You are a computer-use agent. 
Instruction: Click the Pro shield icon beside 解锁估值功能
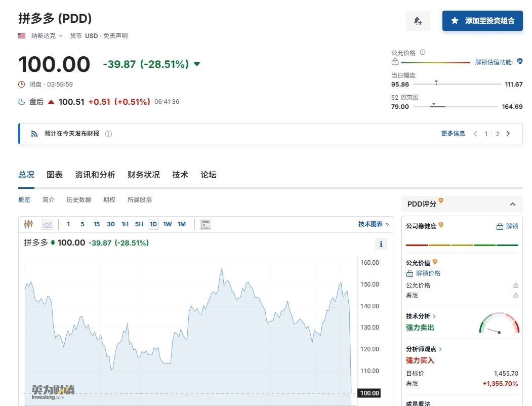(519, 61)
